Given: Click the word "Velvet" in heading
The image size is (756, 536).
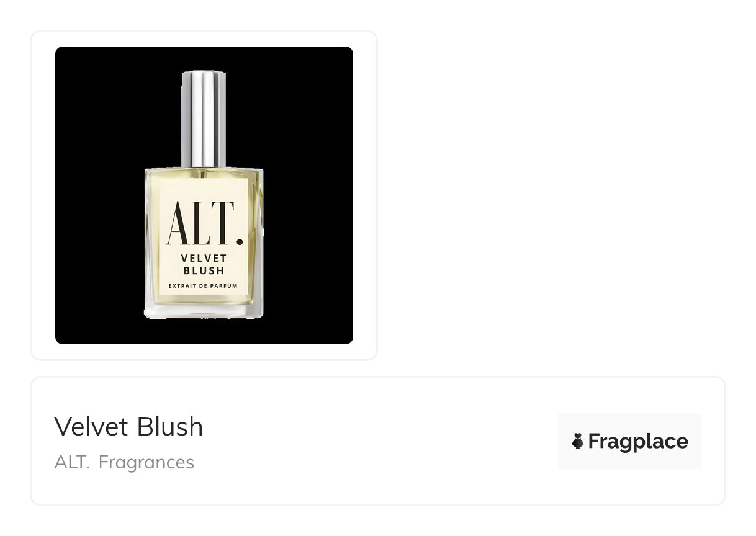Looking at the screenshot, I should 91,427.
